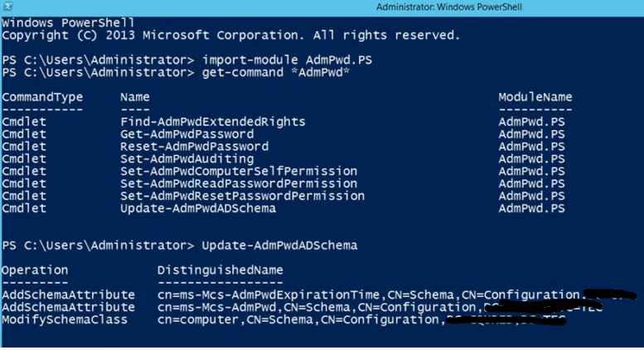The width and height of the screenshot is (644, 350).
Task: Click the PowerShell system menu icon
Action: point(7,6)
